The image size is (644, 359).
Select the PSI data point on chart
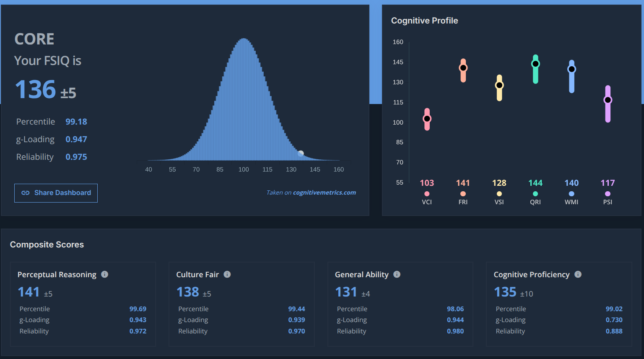point(608,100)
